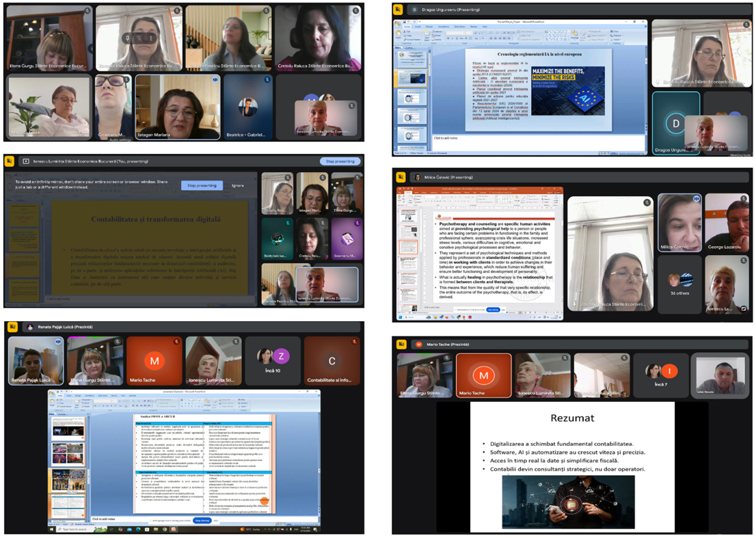
Task: Click Windows Start button in Renate's shared screen
Action: 51,529
